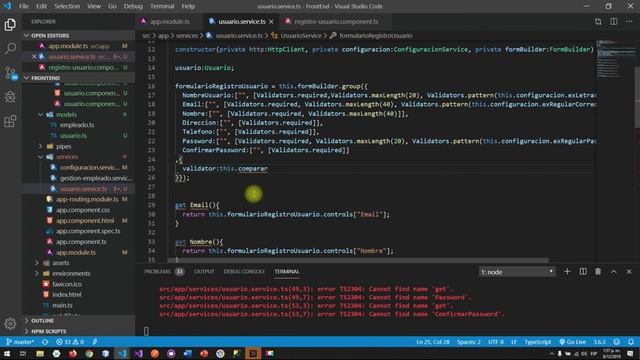Split the editor to the right
640x360 pixels.
(x=613, y=22)
